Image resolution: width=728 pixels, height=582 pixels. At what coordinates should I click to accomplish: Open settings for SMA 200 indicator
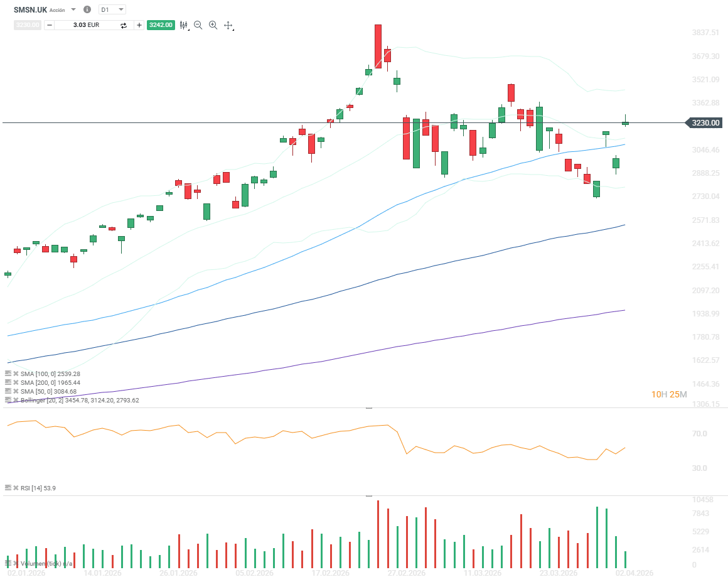(x=8, y=382)
